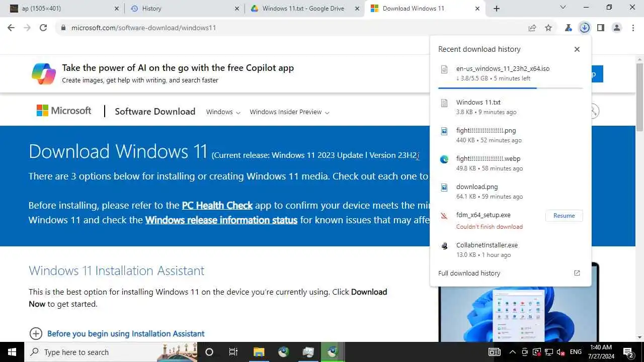Open Task View on the taskbar
644x362 pixels.
tap(233, 352)
